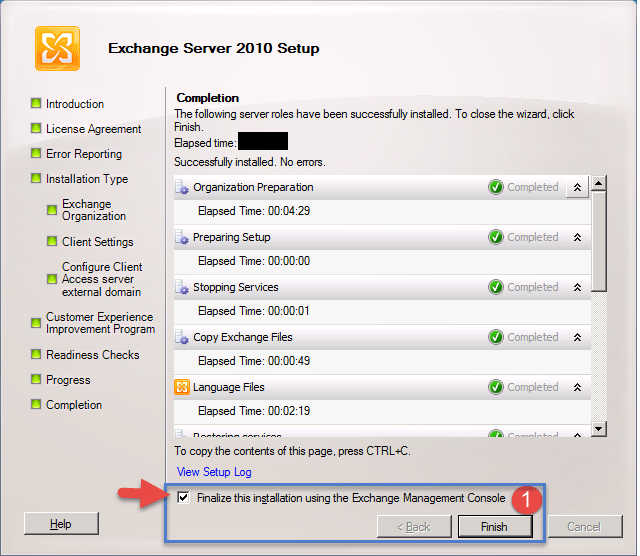Collapse the Organization Preparation section
This screenshot has height=556, width=640.
click(x=577, y=187)
